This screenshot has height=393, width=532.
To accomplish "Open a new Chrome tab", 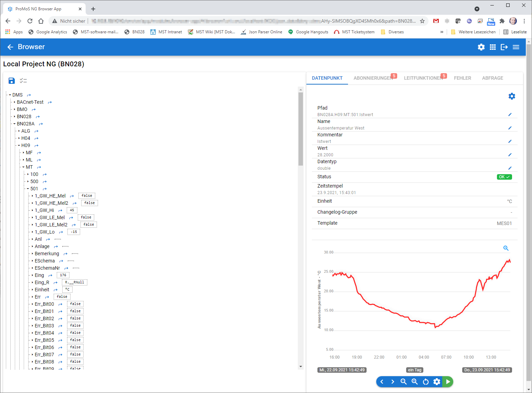I will point(93,9).
